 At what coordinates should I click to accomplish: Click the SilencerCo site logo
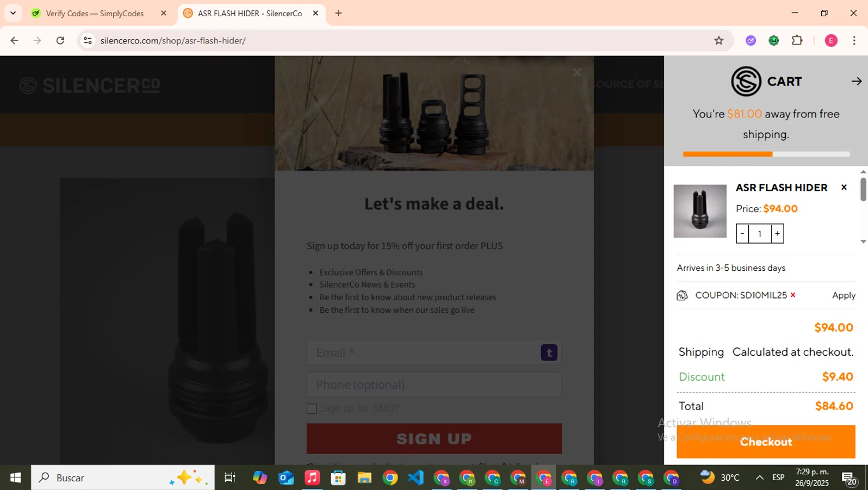90,85
